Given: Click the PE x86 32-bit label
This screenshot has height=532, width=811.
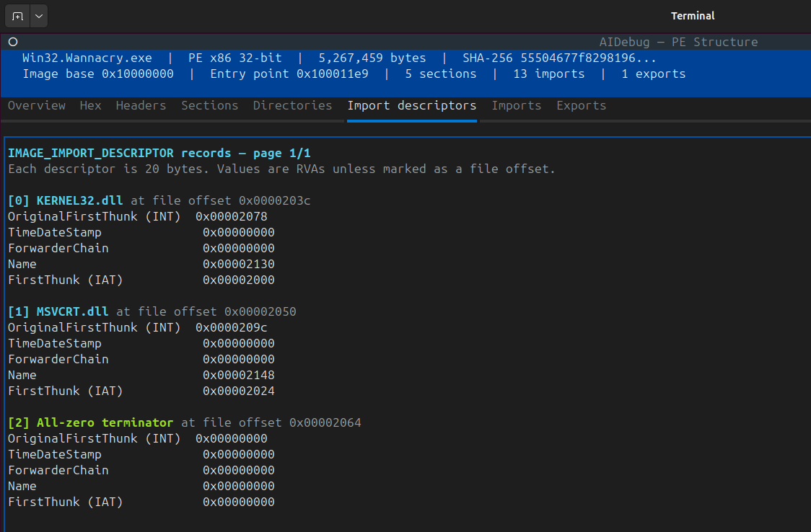Looking at the screenshot, I should [x=234, y=58].
